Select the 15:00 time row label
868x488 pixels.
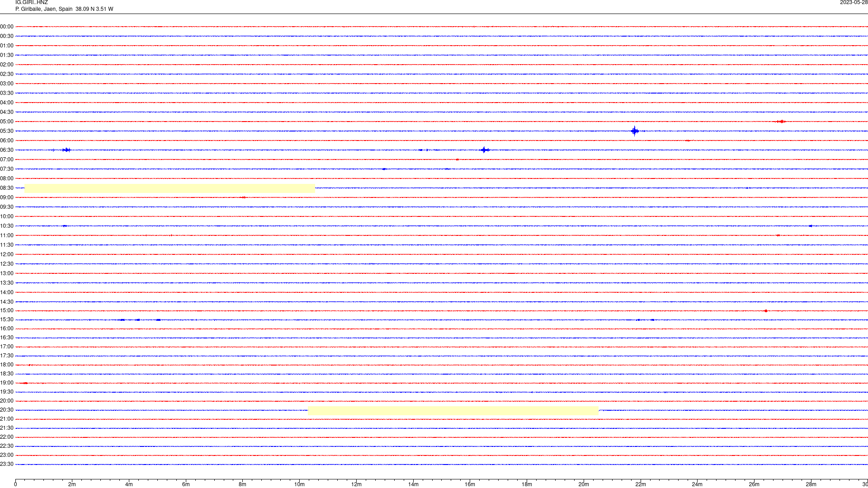tap(7, 310)
